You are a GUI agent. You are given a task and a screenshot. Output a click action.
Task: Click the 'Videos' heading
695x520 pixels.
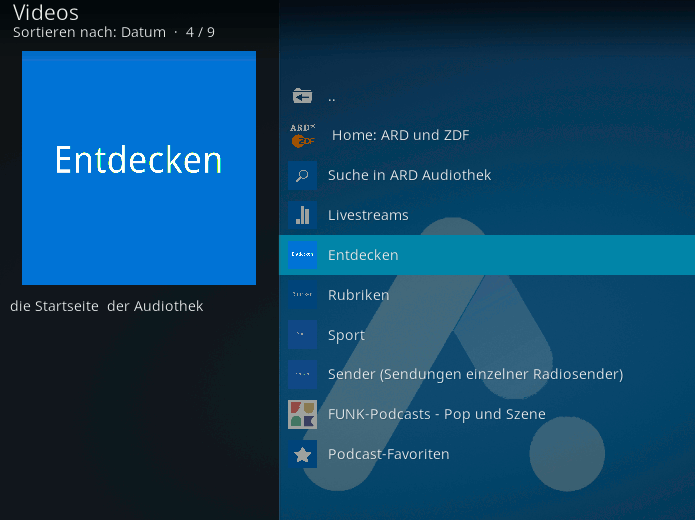(46, 12)
